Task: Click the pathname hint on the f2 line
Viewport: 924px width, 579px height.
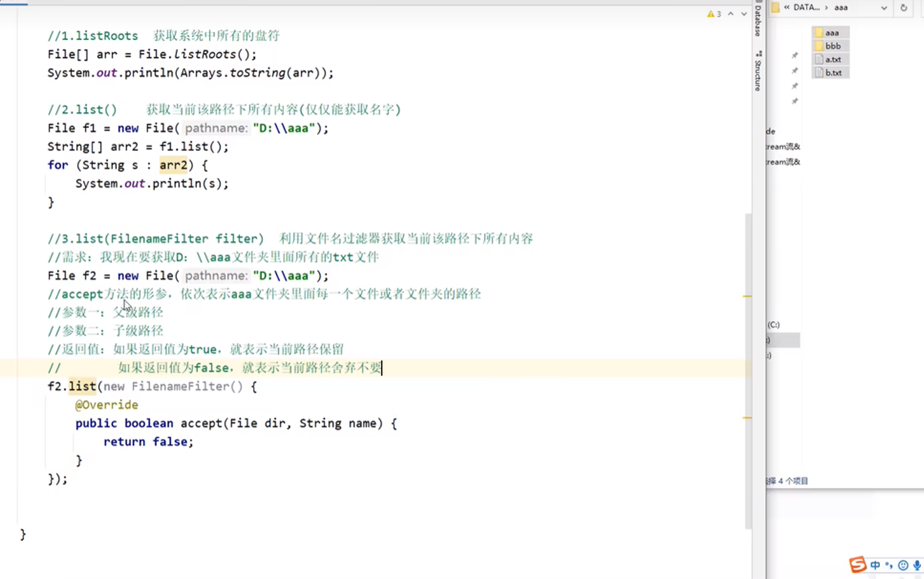Action: coord(216,276)
